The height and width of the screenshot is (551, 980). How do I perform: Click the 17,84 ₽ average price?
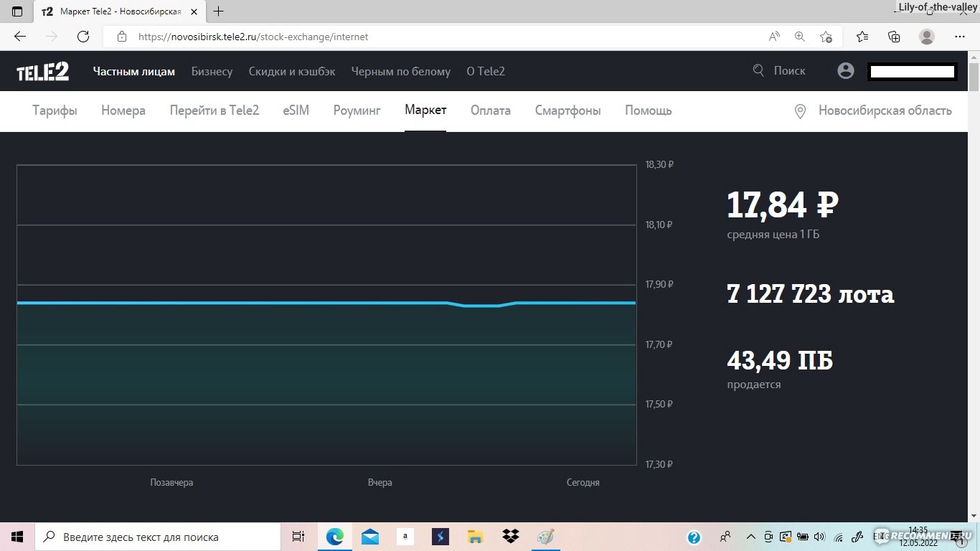[x=783, y=204]
